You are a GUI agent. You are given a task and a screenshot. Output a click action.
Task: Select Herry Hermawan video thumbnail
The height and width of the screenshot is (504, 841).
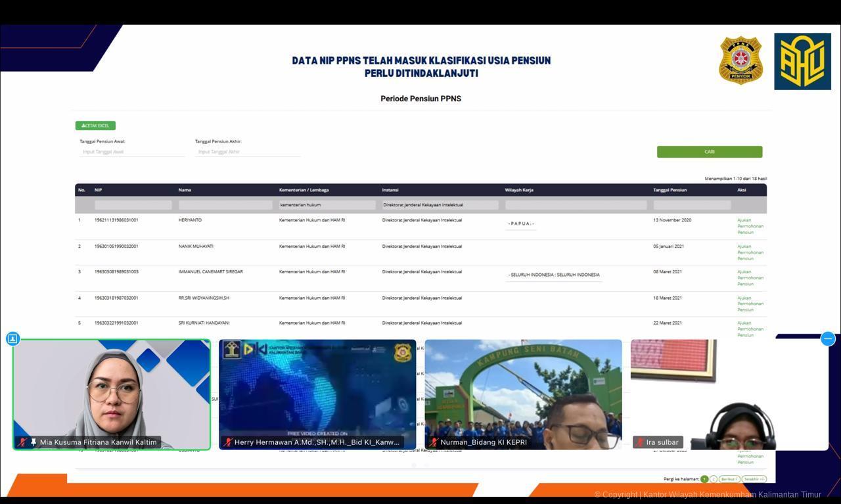pos(317,394)
